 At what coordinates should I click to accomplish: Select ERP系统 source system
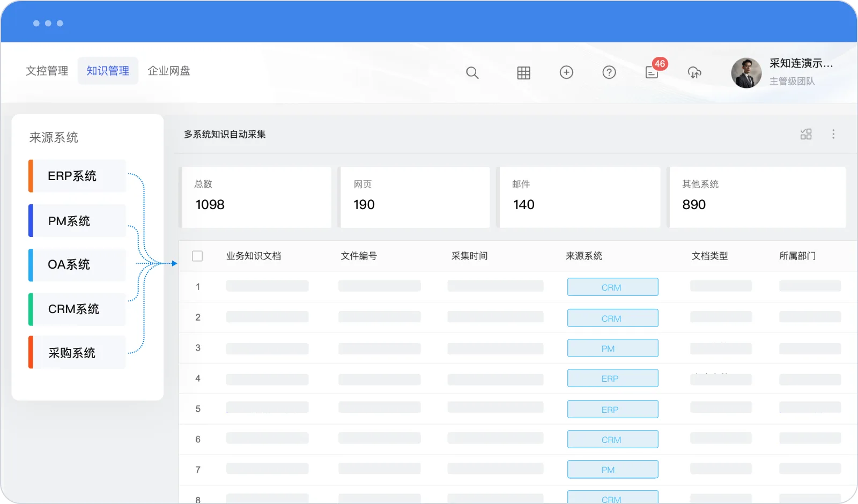[x=77, y=176]
